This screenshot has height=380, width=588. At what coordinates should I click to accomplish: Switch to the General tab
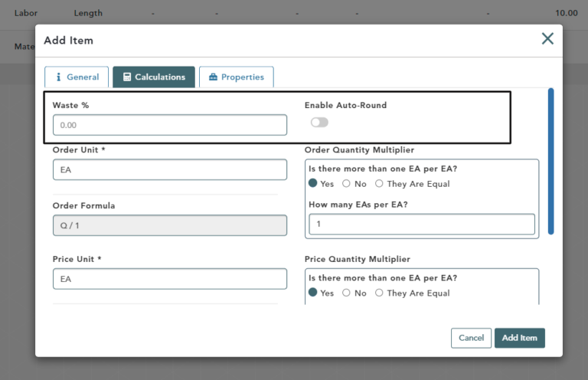[x=77, y=77]
